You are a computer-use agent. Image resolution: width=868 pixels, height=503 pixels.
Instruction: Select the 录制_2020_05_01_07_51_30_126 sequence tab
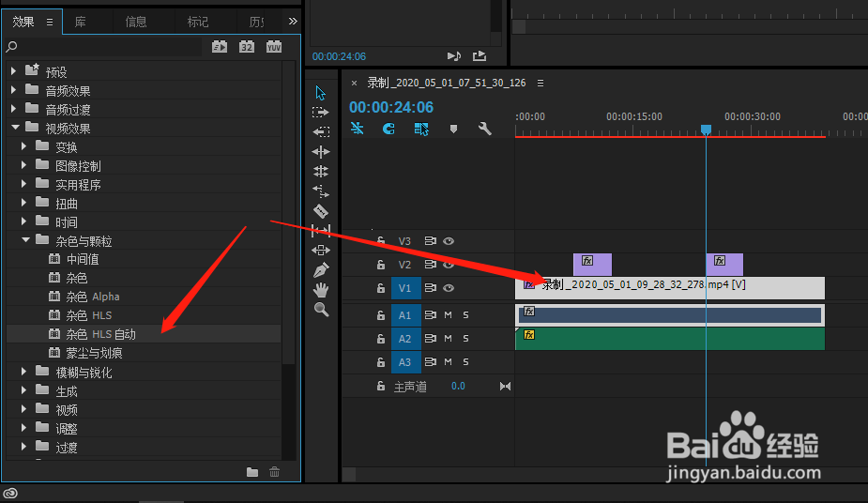pyautogui.click(x=446, y=83)
